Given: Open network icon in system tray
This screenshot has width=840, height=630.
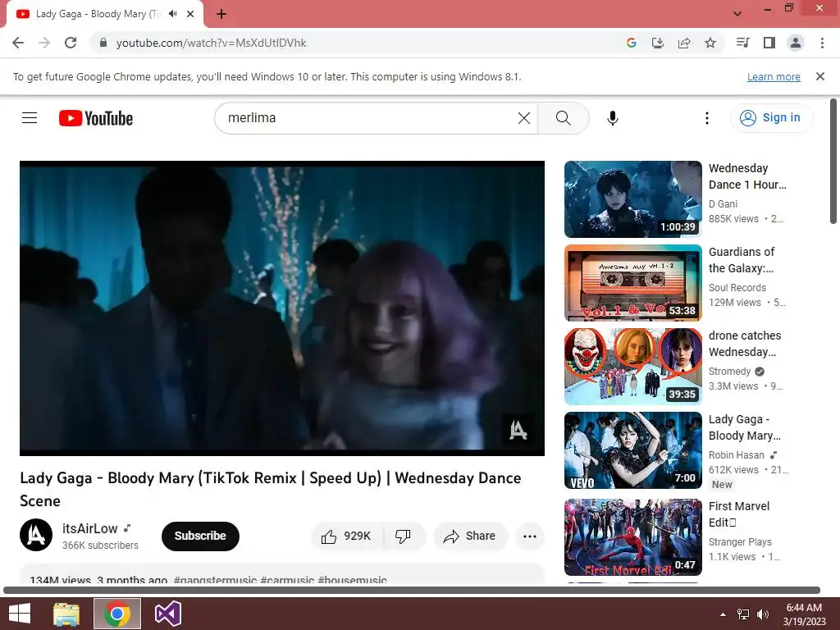Looking at the screenshot, I should [743, 614].
